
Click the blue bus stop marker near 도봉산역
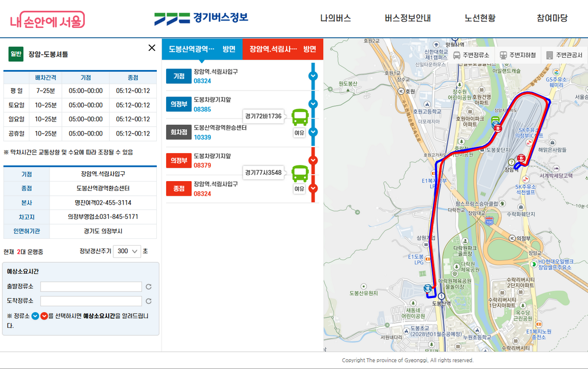click(x=428, y=288)
